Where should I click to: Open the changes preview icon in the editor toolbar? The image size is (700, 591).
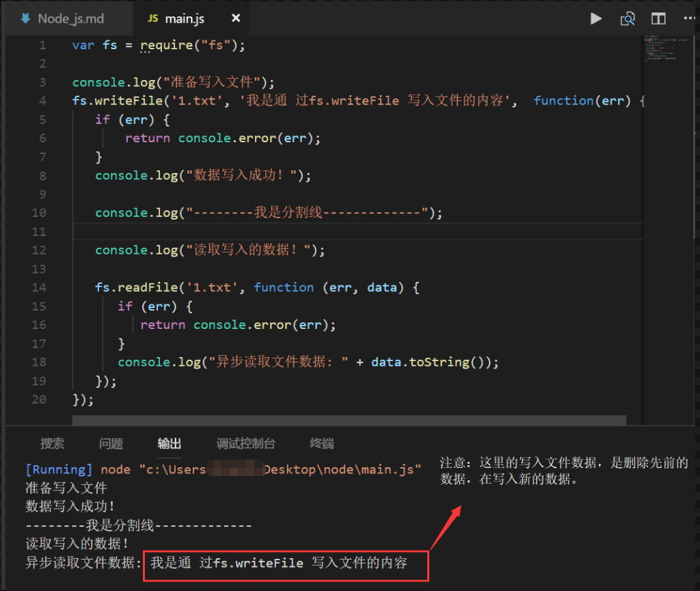click(628, 18)
